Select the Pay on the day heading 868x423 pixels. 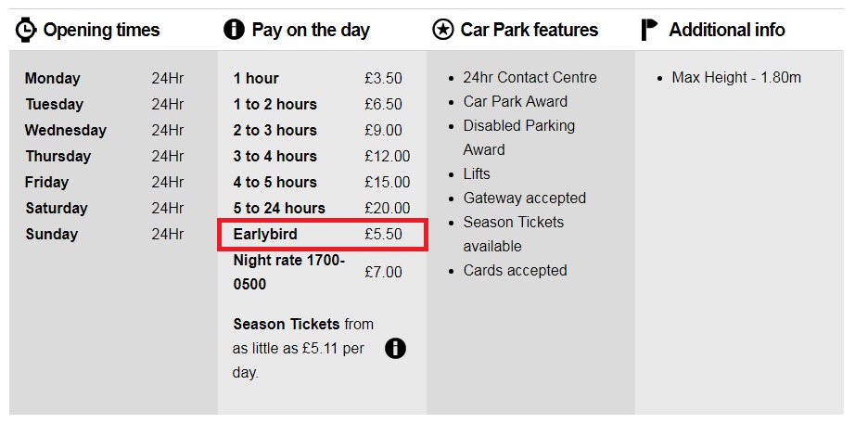(311, 30)
